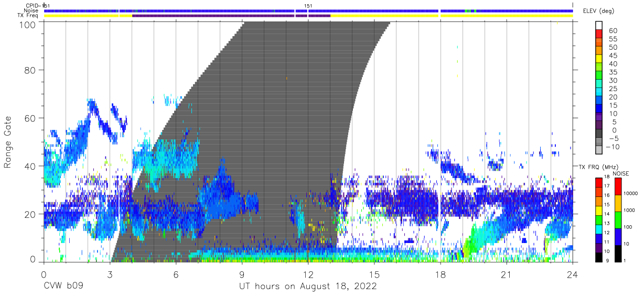Click the '25' label on the ELEV colorbar
This screenshot has height=297, width=644.
tap(613, 89)
